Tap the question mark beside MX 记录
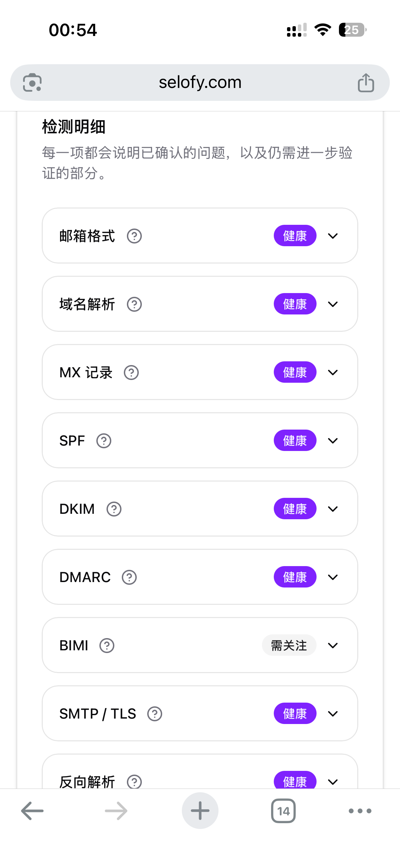Image resolution: width=400 pixels, height=868 pixels. (131, 373)
